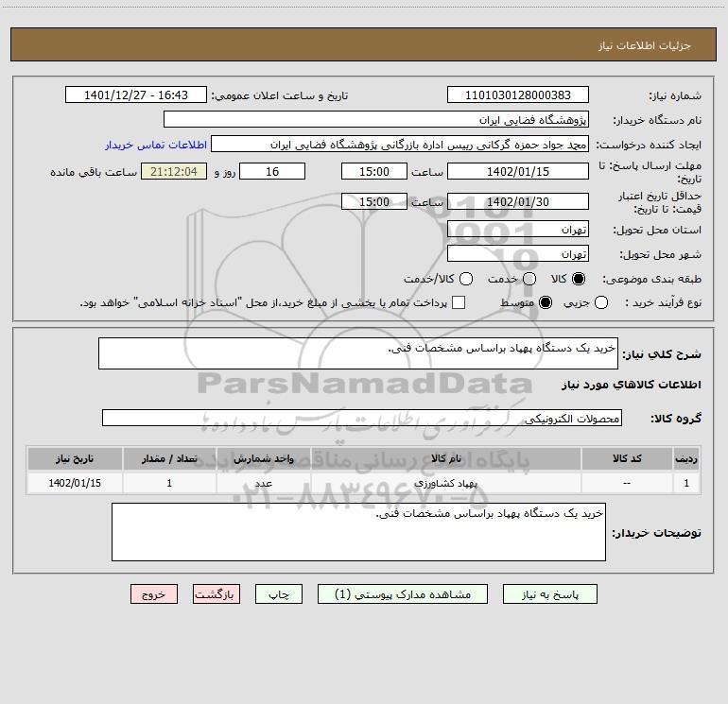The width and height of the screenshot is (728, 704).
Task: Click column header تعداد / مقدار
Action: [x=169, y=458]
